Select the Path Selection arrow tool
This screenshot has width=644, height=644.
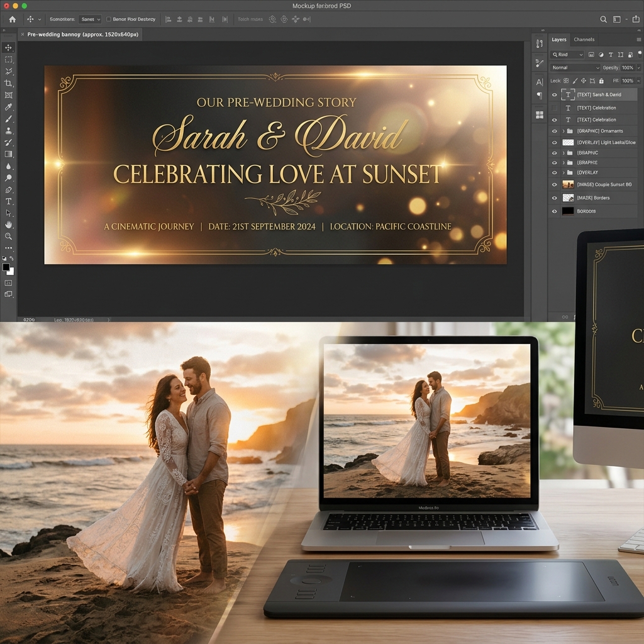[8, 213]
